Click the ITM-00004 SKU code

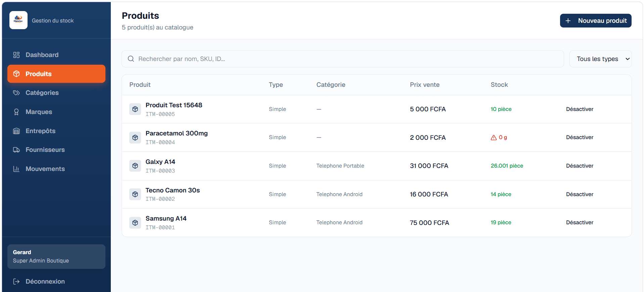coord(160,142)
